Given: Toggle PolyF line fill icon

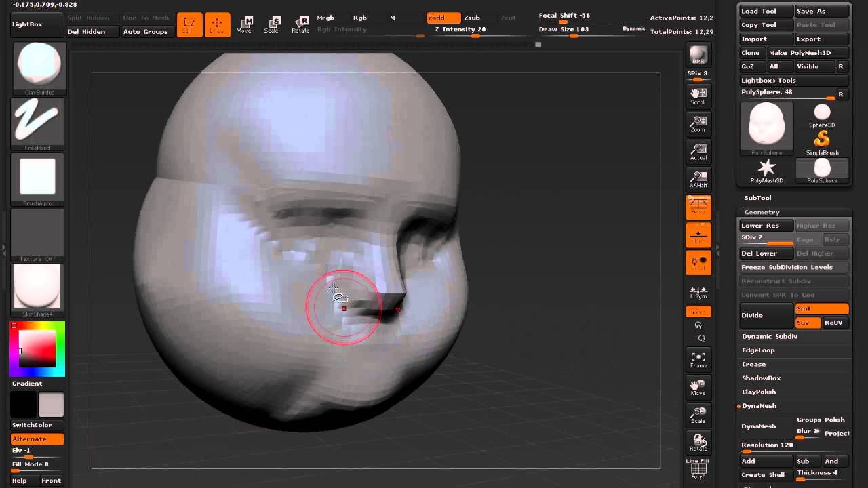Looking at the screenshot, I should coord(698,470).
